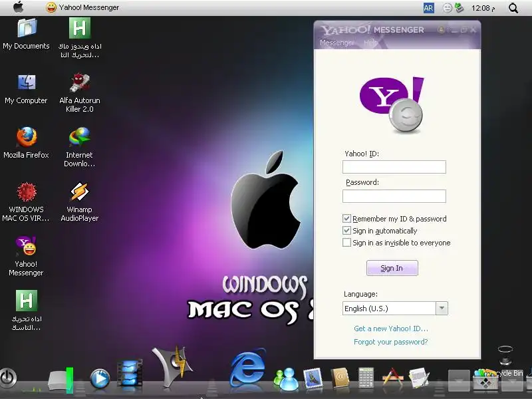Screen dimensions: 532x399
Task: Open My Computer desktop icon
Action: click(x=27, y=89)
